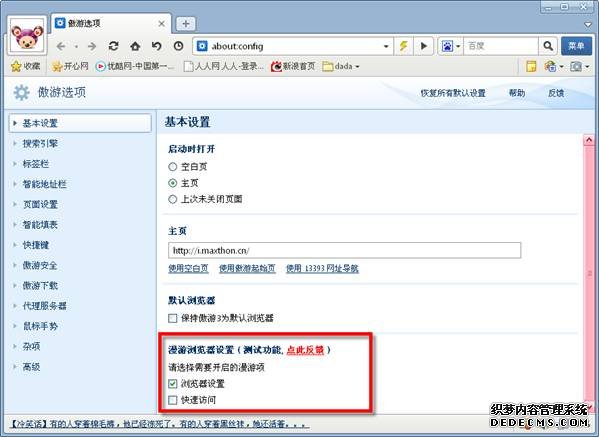Check 保持傲游3为默认浏览器 checkbox
599x437 pixels.
click(173, 318)
